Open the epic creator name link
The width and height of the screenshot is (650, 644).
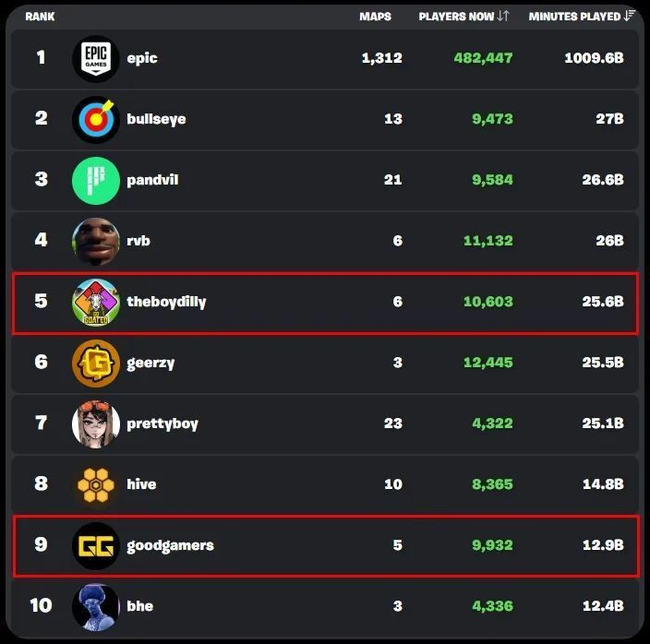click(142, 58)
